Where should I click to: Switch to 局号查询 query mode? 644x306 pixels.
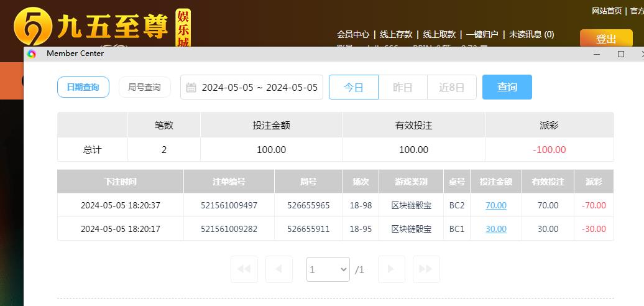pos(144,87)
